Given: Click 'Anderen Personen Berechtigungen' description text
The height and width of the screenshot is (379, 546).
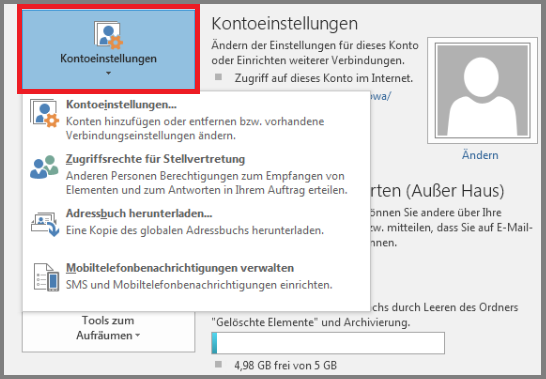Looking at the screenshot, I should click(207, 183).
